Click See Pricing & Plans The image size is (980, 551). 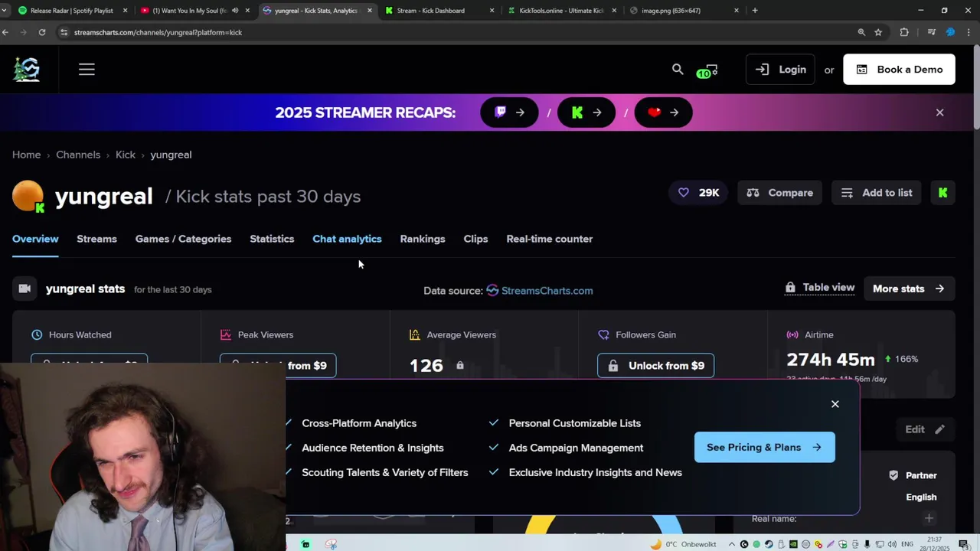(764, 448)
